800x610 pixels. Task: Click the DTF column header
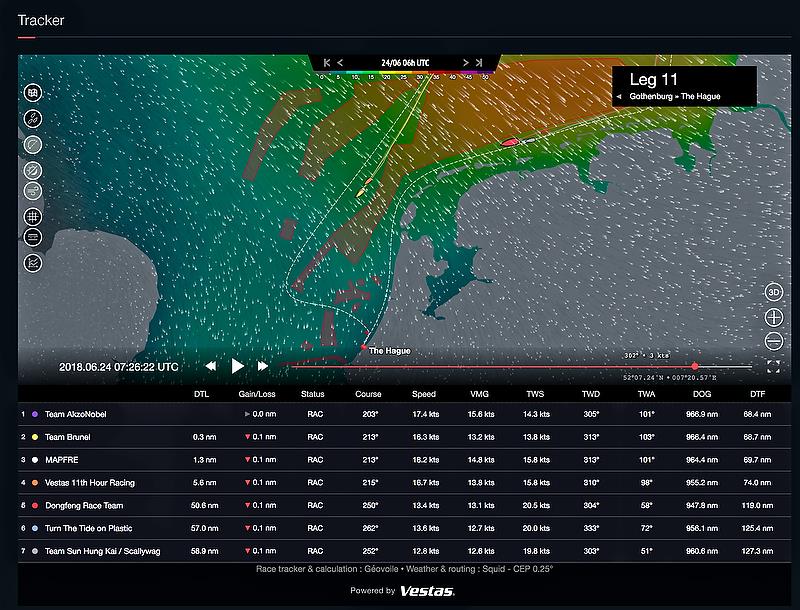coord(758,394)
